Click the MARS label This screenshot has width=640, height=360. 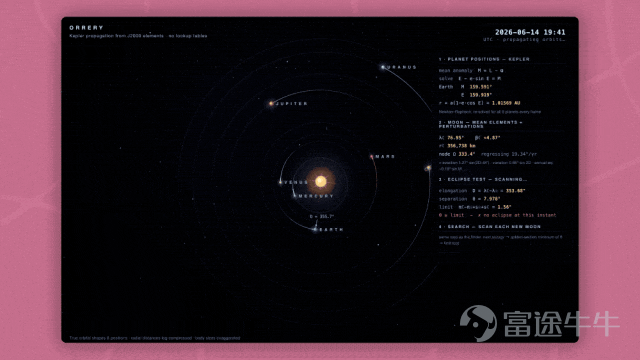tap(385, 156)
